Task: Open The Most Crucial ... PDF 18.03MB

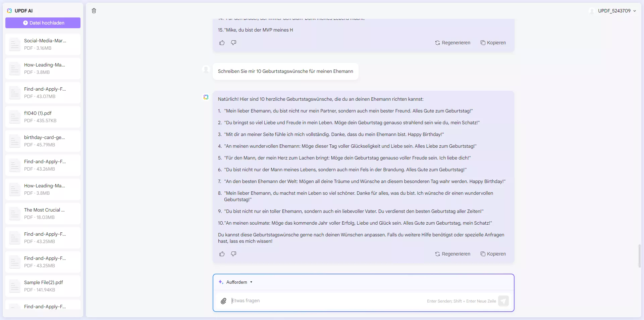Action: point(43,214)
